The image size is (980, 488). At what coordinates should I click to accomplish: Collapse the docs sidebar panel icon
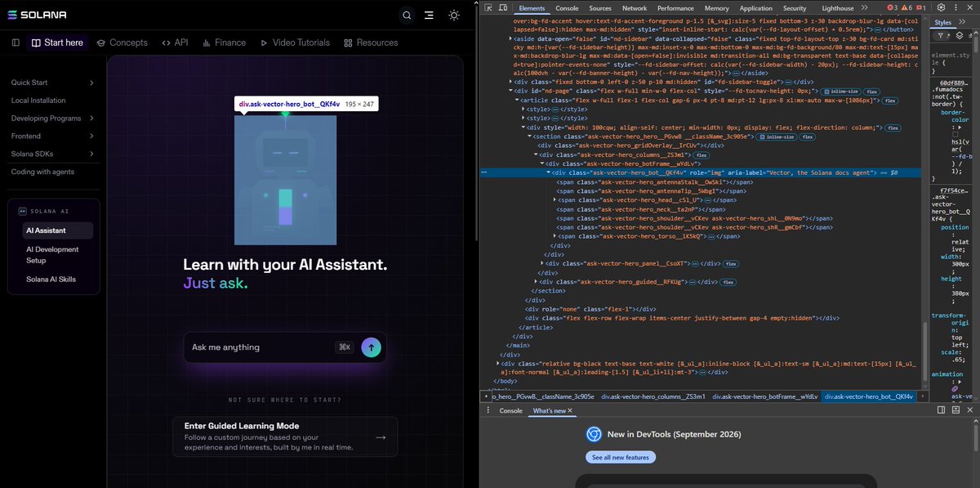(x=16, y=43)
